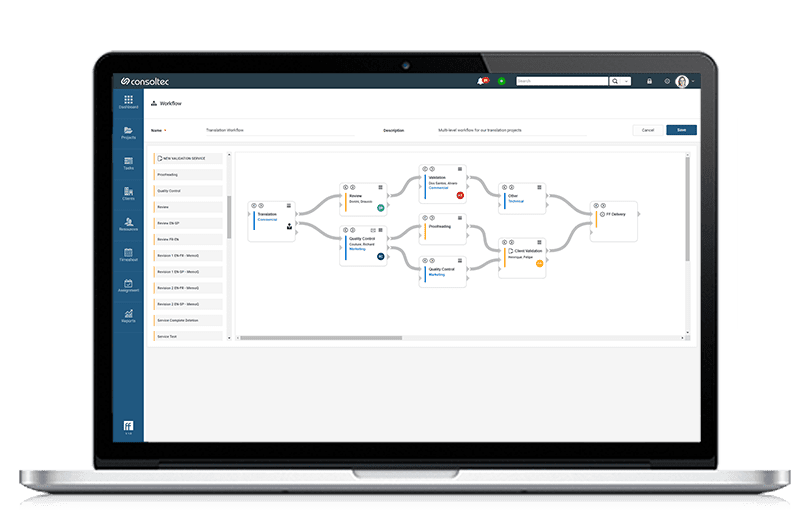Click the 'Workflow' page heading
811x514 pixels.
coord(170,103)
